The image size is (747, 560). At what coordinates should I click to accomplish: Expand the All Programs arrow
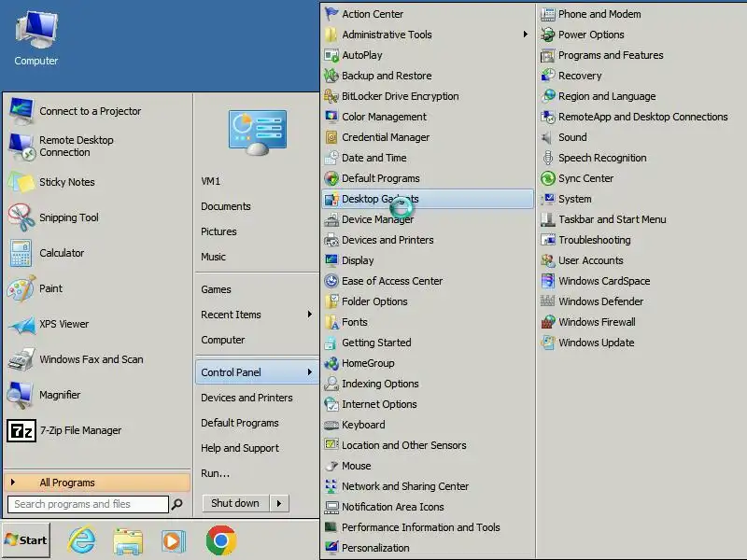[13, 483]
